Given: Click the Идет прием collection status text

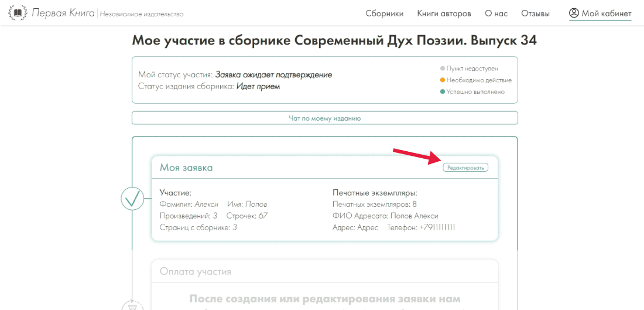Looking at the screenshot, I should click(258, 87).
